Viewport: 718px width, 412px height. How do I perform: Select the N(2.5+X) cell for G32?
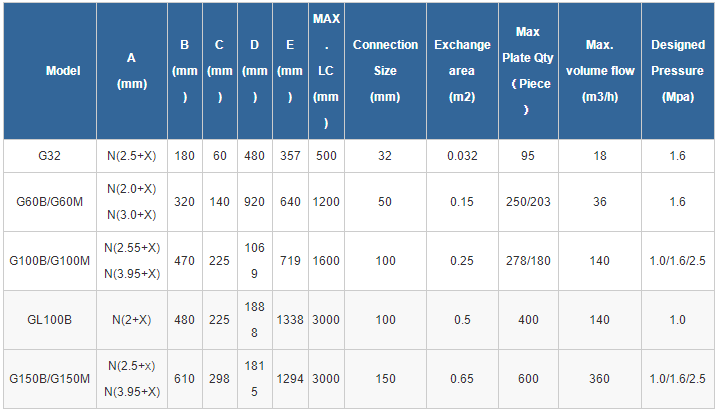click(132, 156)
